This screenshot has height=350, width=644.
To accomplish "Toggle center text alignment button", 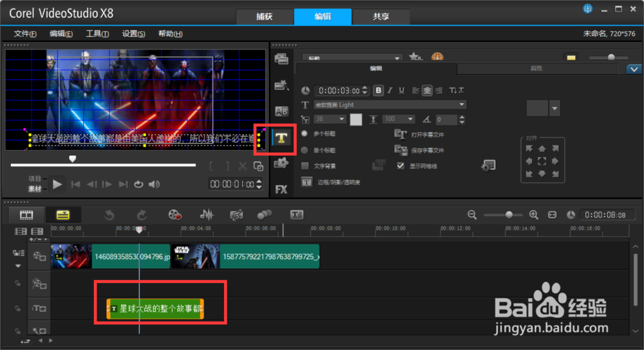I will click(427, 90).
